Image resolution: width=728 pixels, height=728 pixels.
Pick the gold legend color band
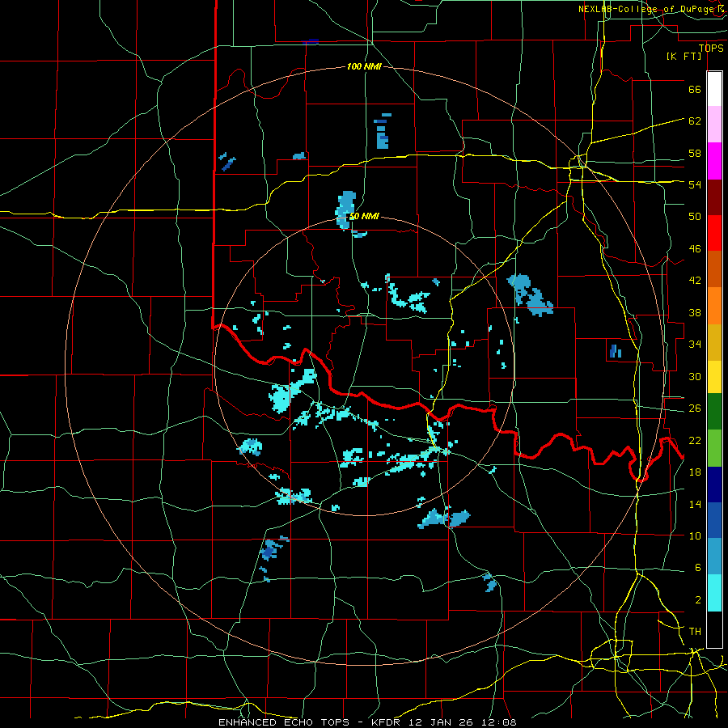[x=714, y=342]
